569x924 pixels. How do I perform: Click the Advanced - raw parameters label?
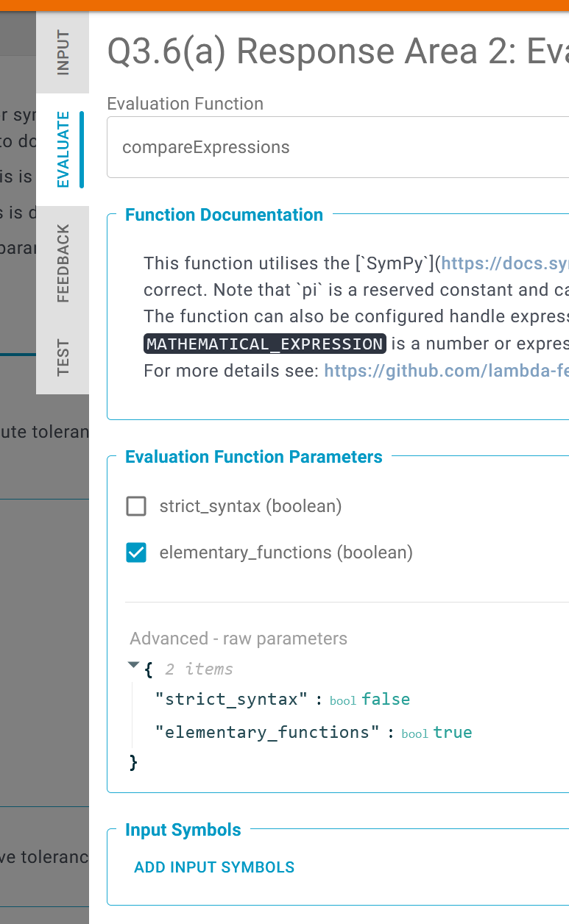(238, 639)
